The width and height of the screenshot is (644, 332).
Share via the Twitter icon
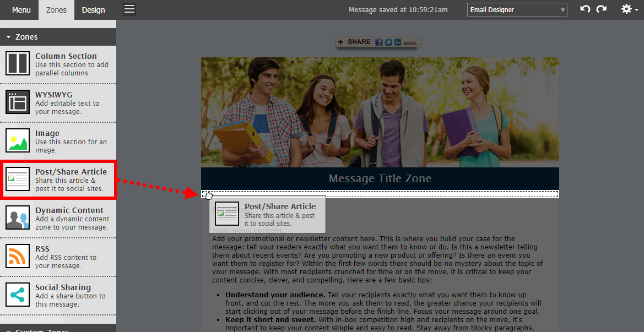(388, 42)
